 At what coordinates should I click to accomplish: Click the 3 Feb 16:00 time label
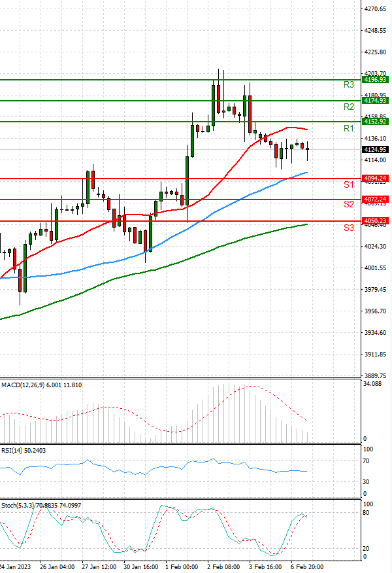click(x=265, y=567)
